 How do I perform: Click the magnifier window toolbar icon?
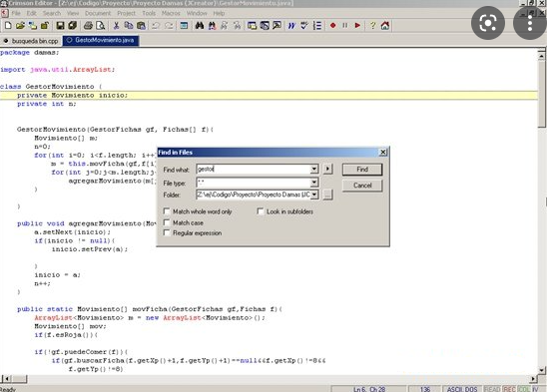pyautogui.click(x=276, y=26)
